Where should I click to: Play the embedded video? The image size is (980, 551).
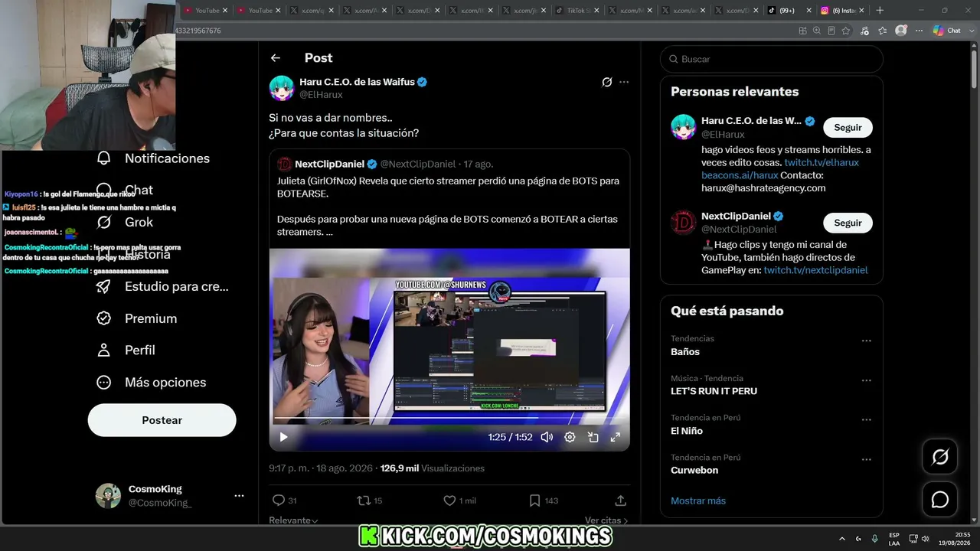tap(283, 437)
